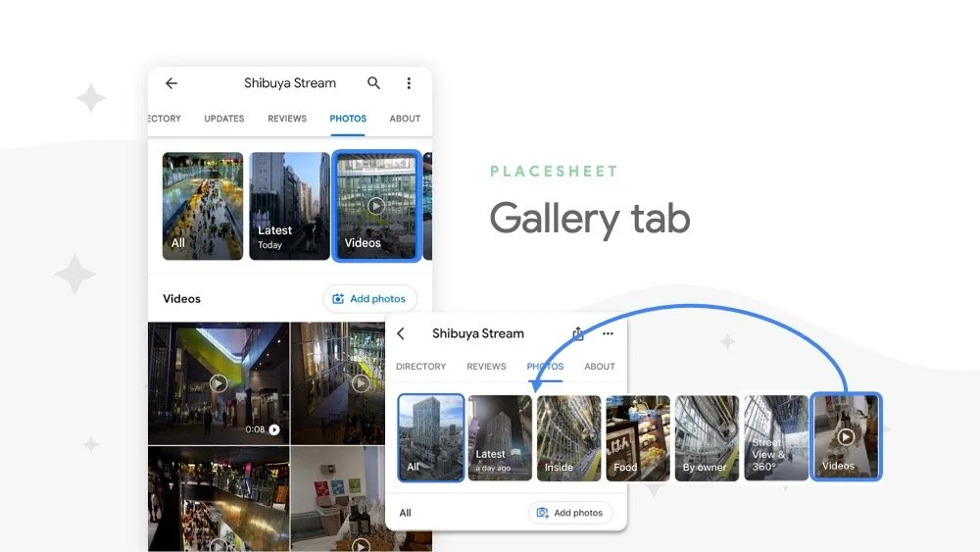Tap the back chevron on iOS Shibuya Stream card
Viewport: 980px width, 552px height.
click(401, 333)
